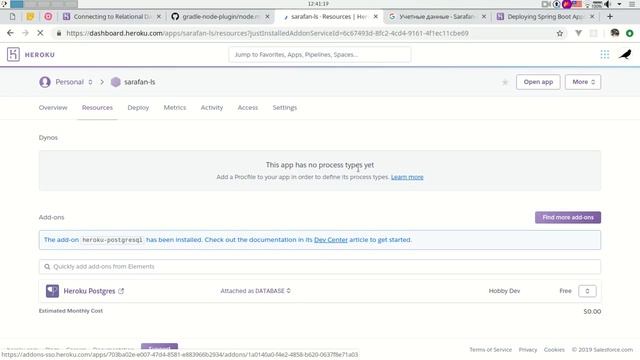640x360 pixels.
Task: Expand the Attached as DATABASE dropdown
Action: click(x=256, y=291)
